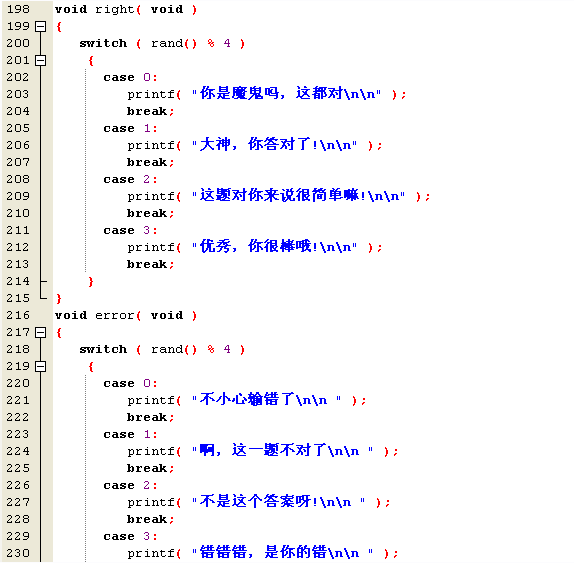Click line number 198 in the gutter
The image size is (574, 563).
(18, 9)
